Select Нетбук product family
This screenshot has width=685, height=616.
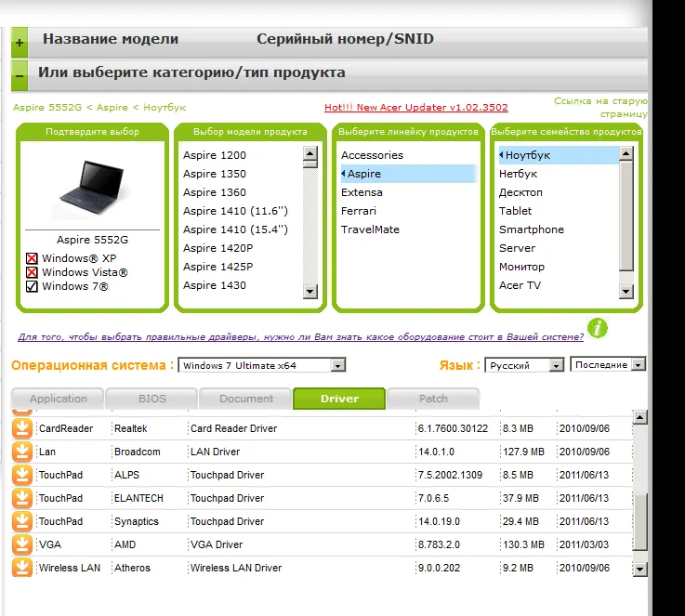coord(518,174)
